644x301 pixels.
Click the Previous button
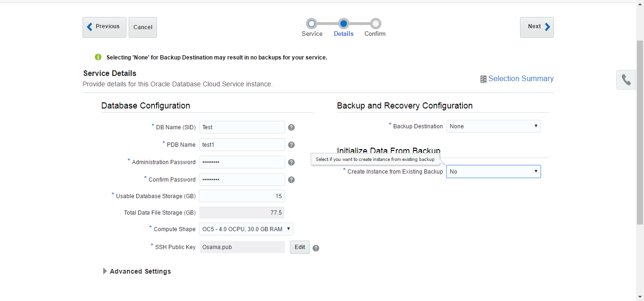coord(104,27)
